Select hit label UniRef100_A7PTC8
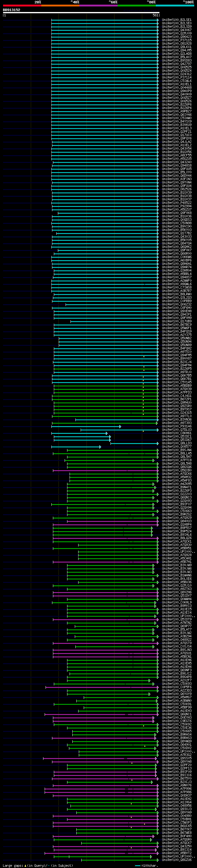 177,460
